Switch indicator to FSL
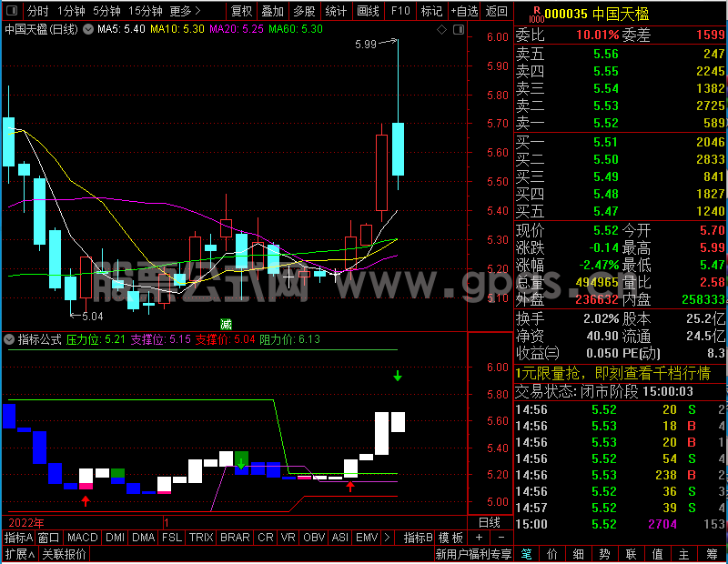The image size is (728, 564). (172, 538)
